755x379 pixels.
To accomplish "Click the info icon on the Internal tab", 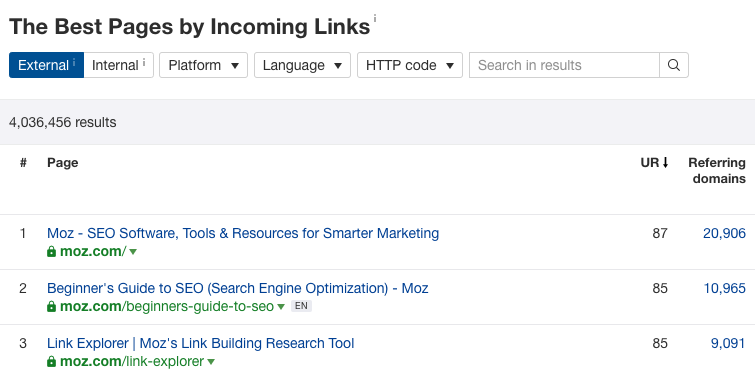I will 143,62.
